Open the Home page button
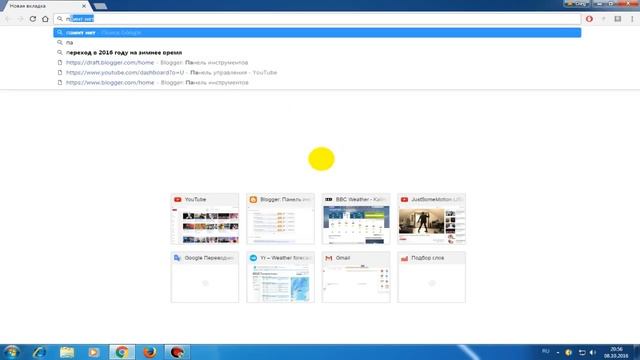The image size is (640, 360). [x=45, y=19]
